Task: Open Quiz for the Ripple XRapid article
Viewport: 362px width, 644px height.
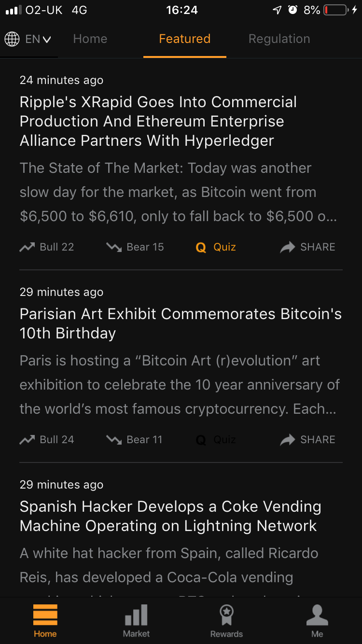Action: click(216, 247)
